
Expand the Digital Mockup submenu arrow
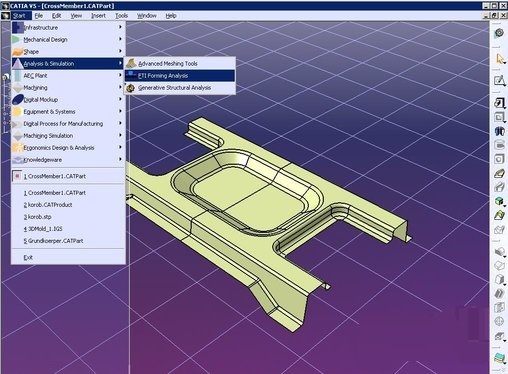120,99
